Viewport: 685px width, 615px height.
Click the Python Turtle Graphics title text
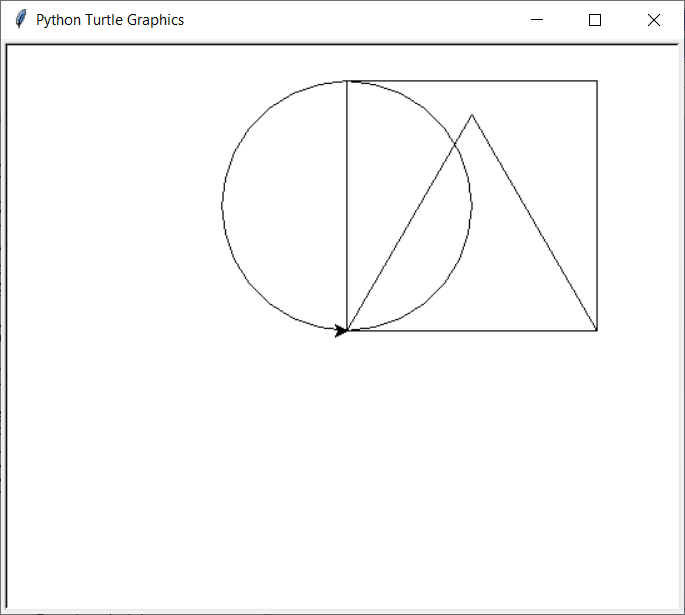pyautogui.click(x=110, y=20)
